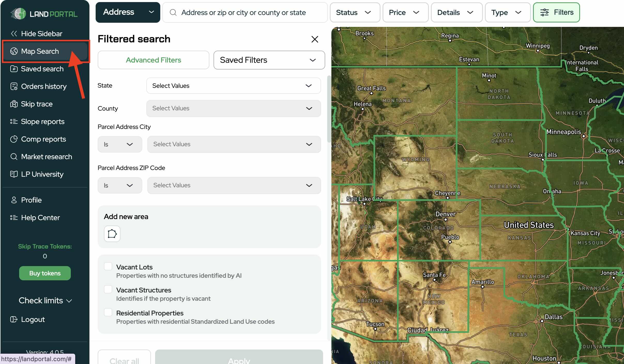Viewport: 624px width, 364px height.
Task: Expand the Status filter dropdown
Action: (355, 12)
